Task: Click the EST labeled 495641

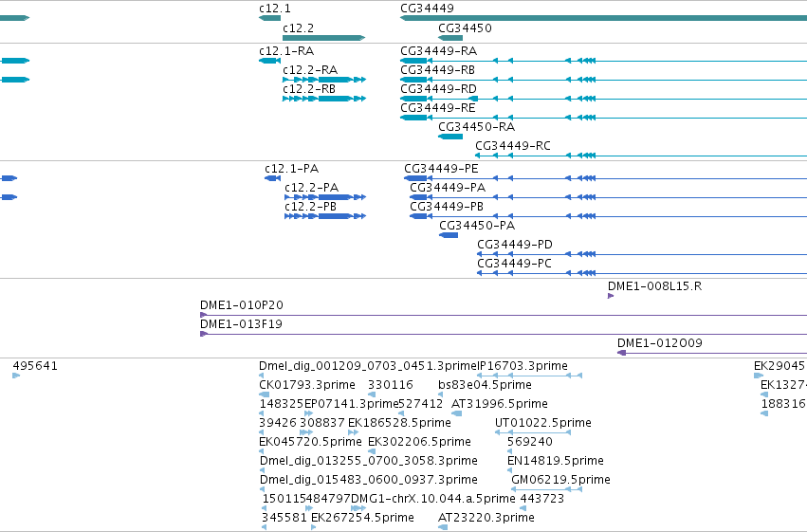Action: click(x=16, y=376)
